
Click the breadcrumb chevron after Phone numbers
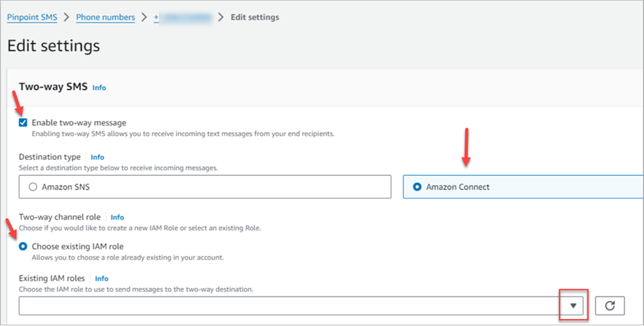144,17
